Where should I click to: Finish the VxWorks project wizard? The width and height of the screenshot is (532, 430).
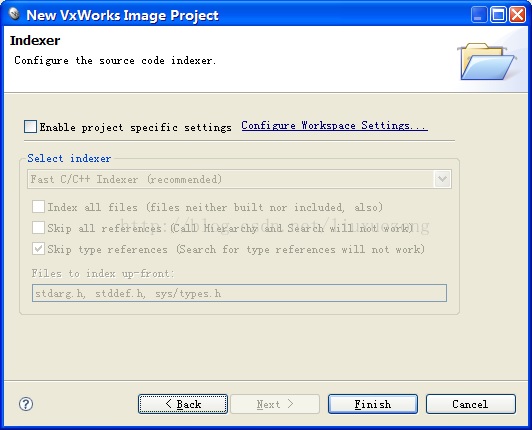[373, 404]
